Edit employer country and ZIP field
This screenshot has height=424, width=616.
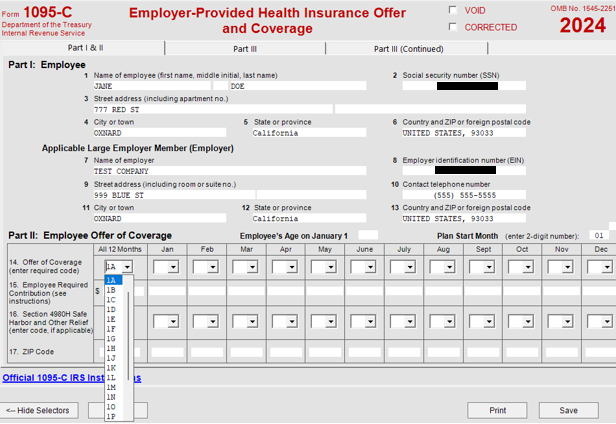464,218
